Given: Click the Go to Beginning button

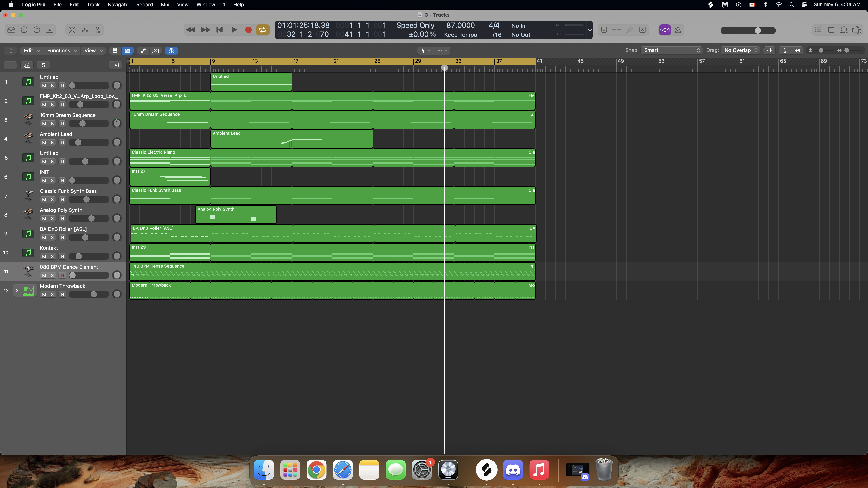Looking at the screenshot, I should point(219,30).
